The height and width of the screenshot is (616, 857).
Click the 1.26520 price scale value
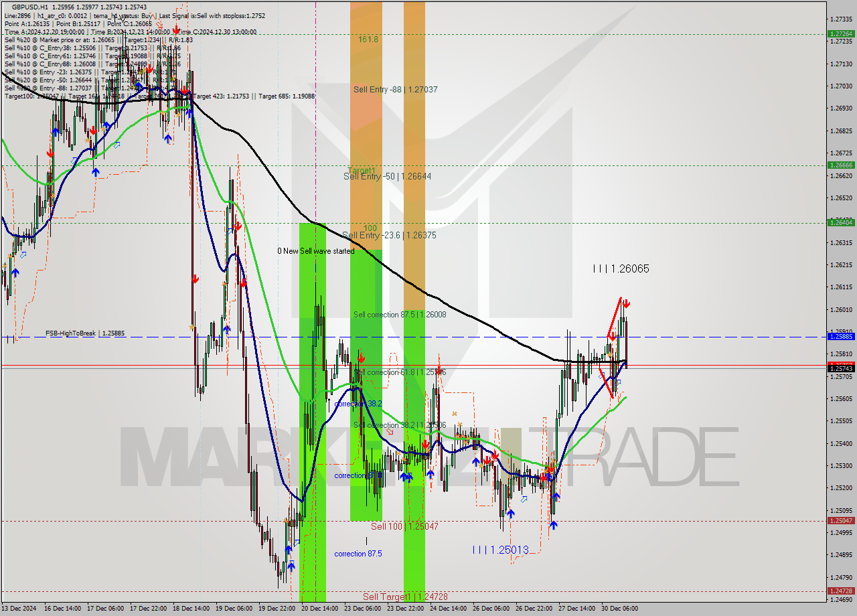pos(840,198)
